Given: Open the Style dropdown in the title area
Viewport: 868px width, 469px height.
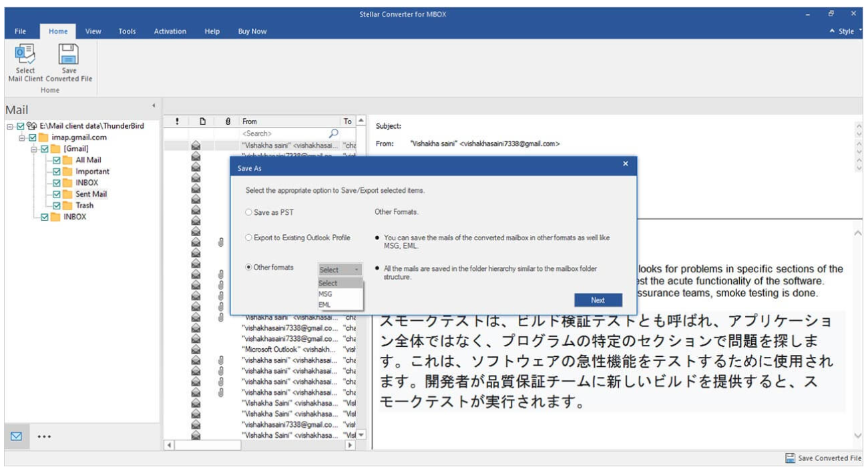Looking at the screenshot, I should [x=845, y=31].
